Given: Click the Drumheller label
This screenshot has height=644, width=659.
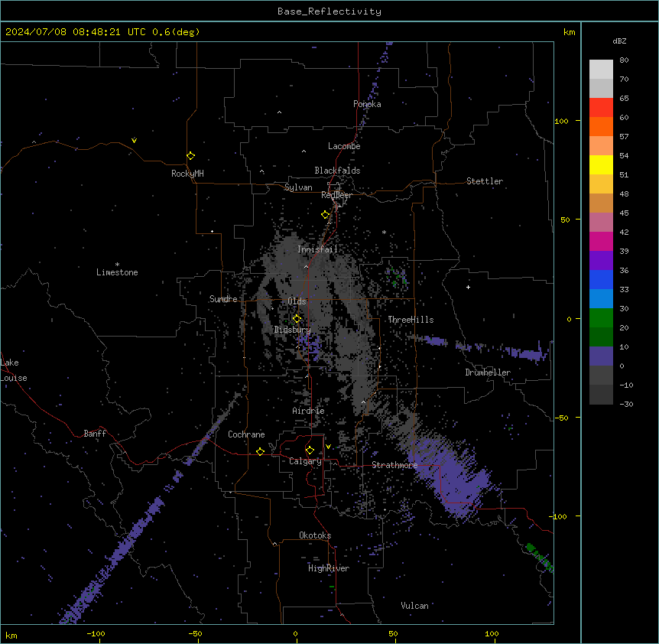Looking at the screenshot, I should 488,372.
